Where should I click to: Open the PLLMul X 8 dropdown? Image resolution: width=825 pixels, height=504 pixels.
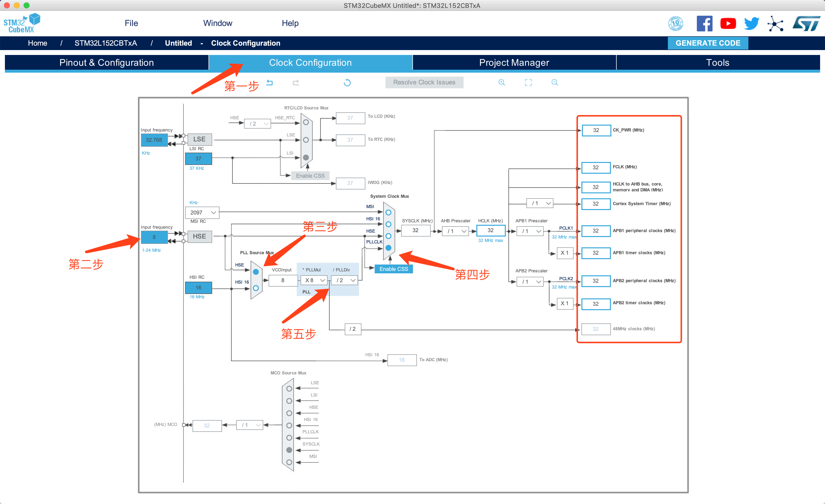point(314,280)
